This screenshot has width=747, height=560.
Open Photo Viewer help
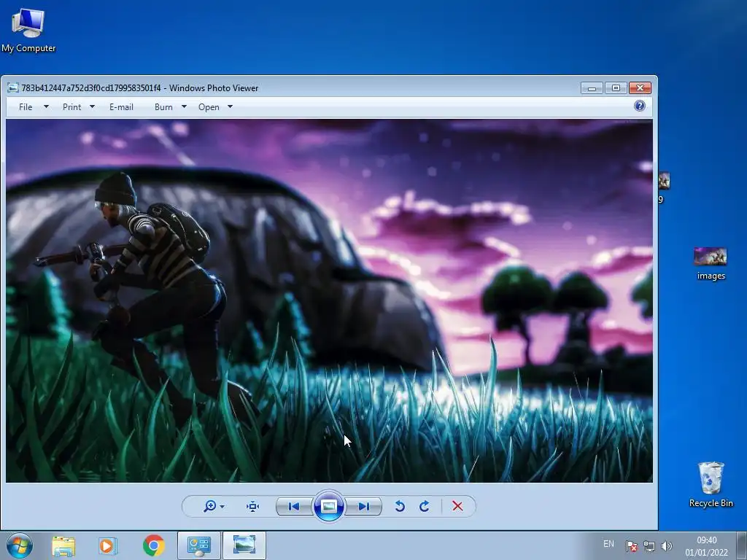coord(639,106)
